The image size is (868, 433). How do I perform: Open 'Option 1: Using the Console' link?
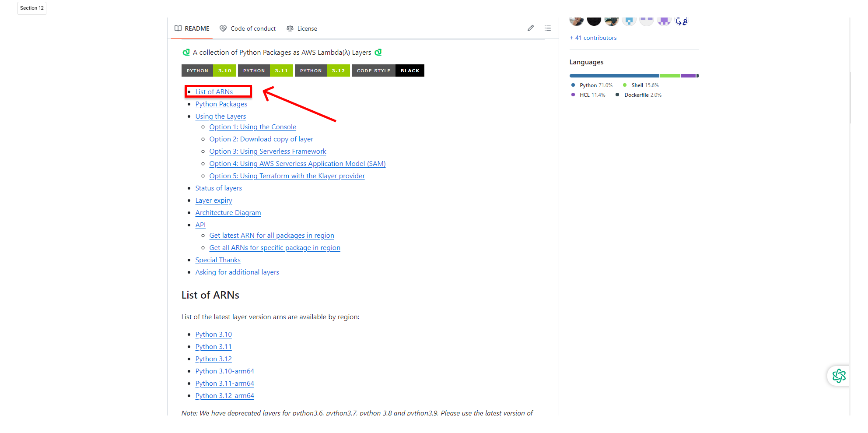tap(252, 127)
